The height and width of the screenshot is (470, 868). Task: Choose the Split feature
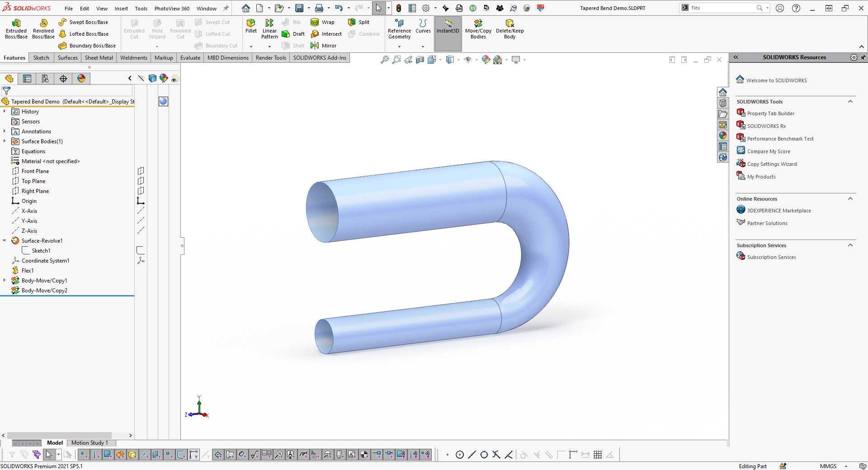(x=359, y=22)
